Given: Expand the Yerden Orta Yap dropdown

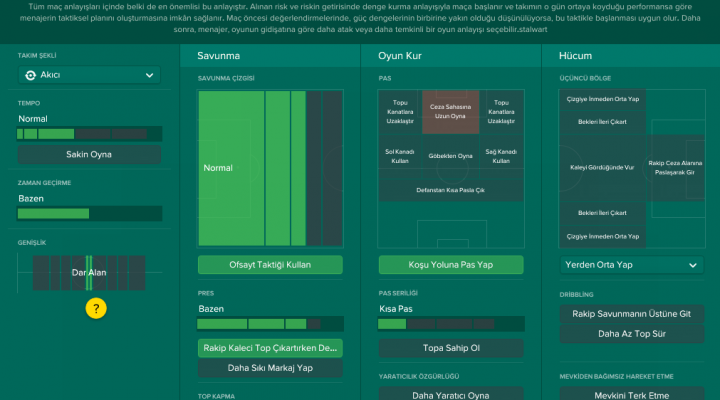Looking at the screenshot, I should [631, 265].
